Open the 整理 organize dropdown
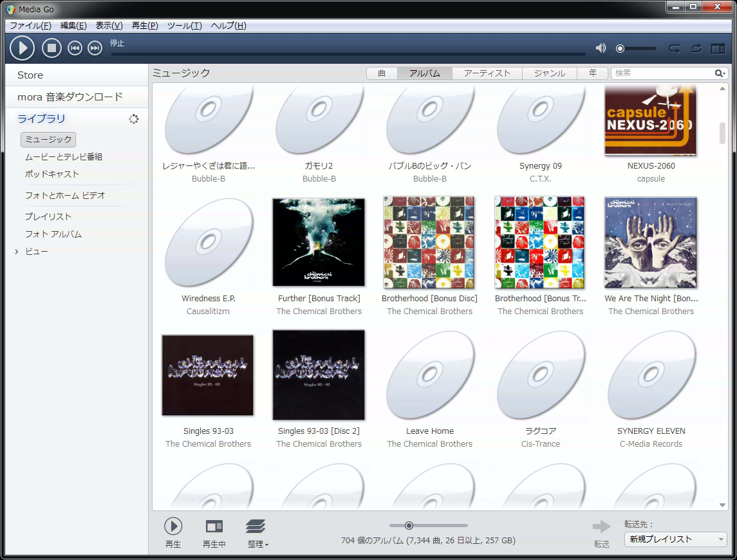This screenshot has width=737, height=560. (x=257, y=533)
